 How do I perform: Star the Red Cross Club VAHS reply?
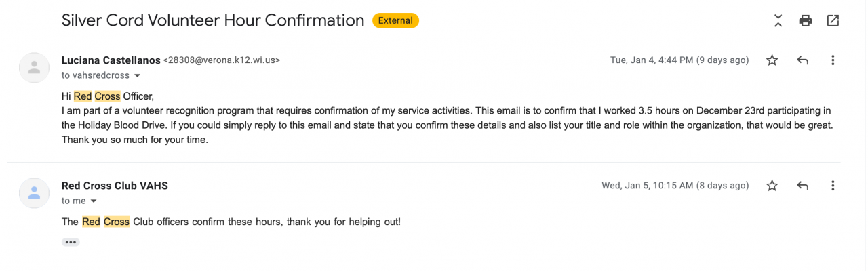click(x=772, y=186)
